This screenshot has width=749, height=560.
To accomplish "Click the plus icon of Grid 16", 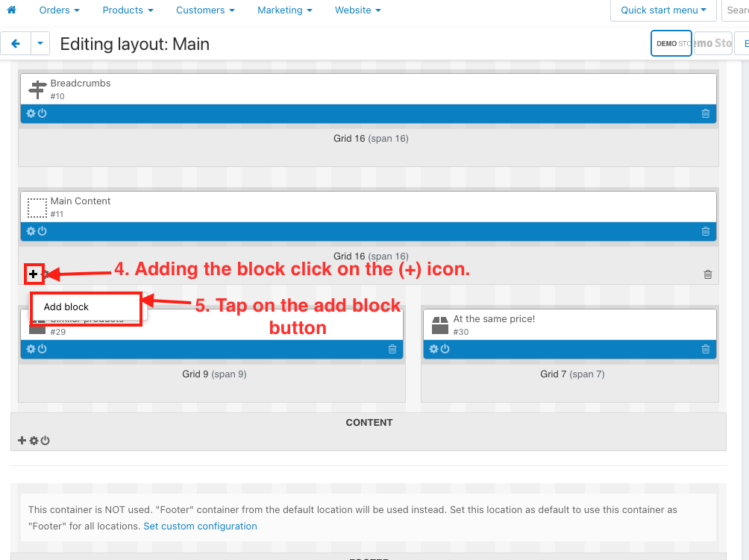I will 33,274.
